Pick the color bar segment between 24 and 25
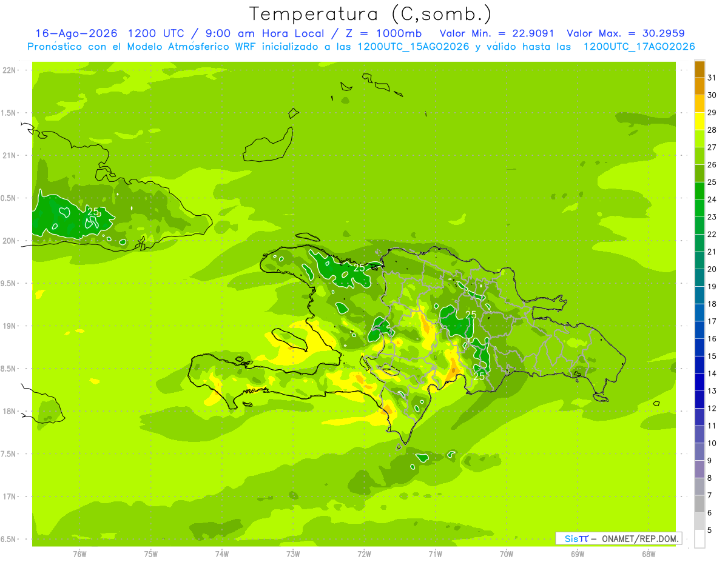Image resolution: width=728 pixels, height=562 pixels. (699, 191)
